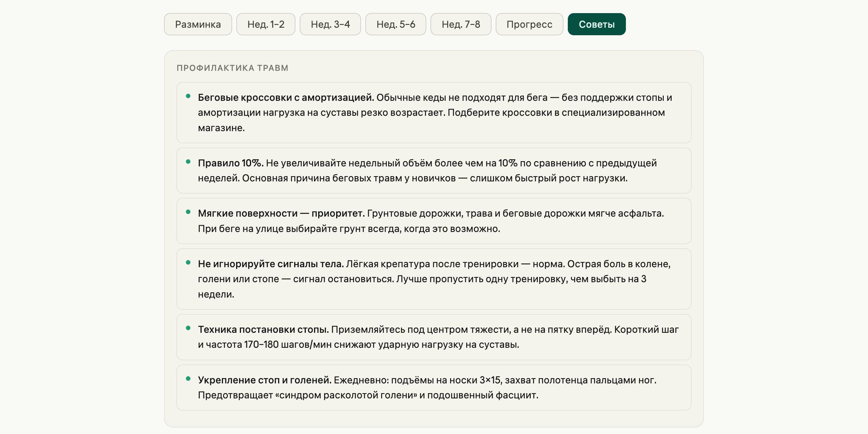Open the Разминка tab
868x434 pixels.
[198, 24]
